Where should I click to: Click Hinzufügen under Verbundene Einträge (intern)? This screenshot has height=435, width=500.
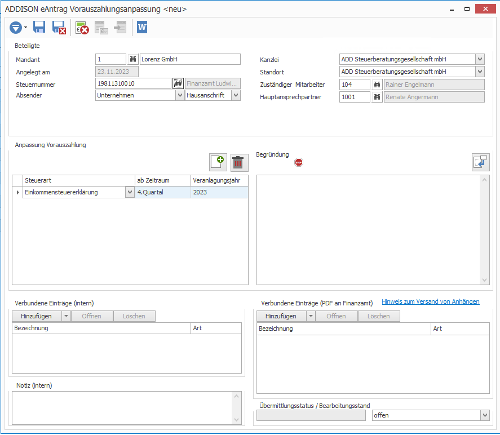pos(37,316)
